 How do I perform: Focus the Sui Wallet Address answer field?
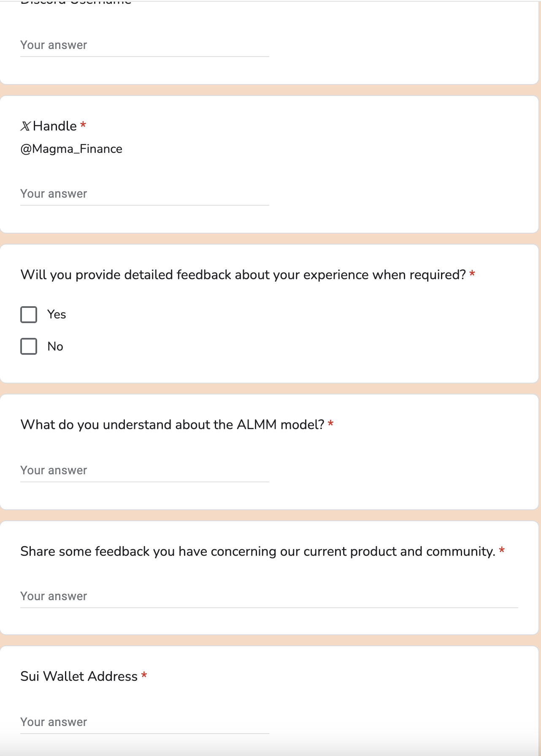145,722
